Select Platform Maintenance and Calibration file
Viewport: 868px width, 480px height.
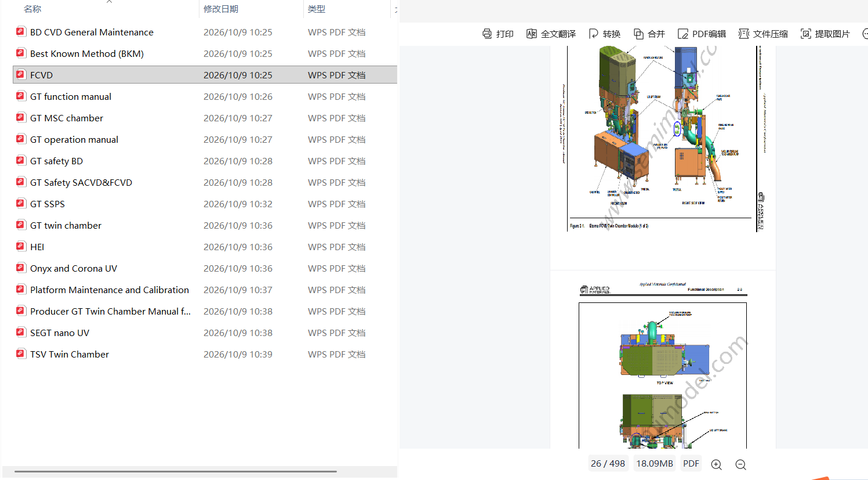coord(110,290)
